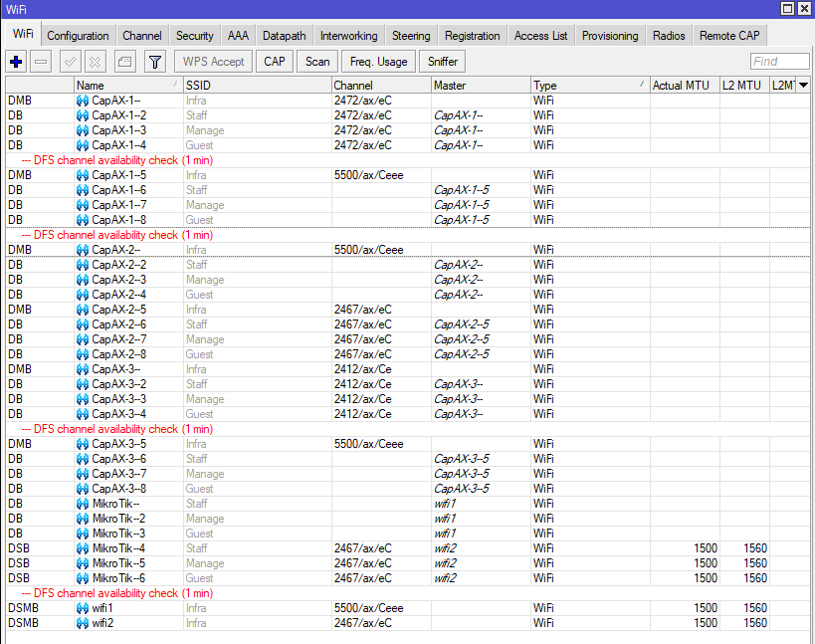Click the CapAX-2--8 interface icon
The image size is (815, 644).
83,354
